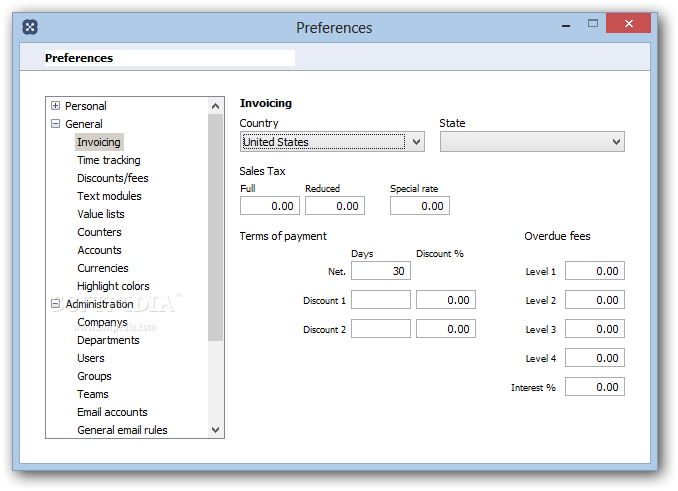The height and width of the screenshot is (491, 678).
Task: Select Users in the tree
Action: coord(91,358)
